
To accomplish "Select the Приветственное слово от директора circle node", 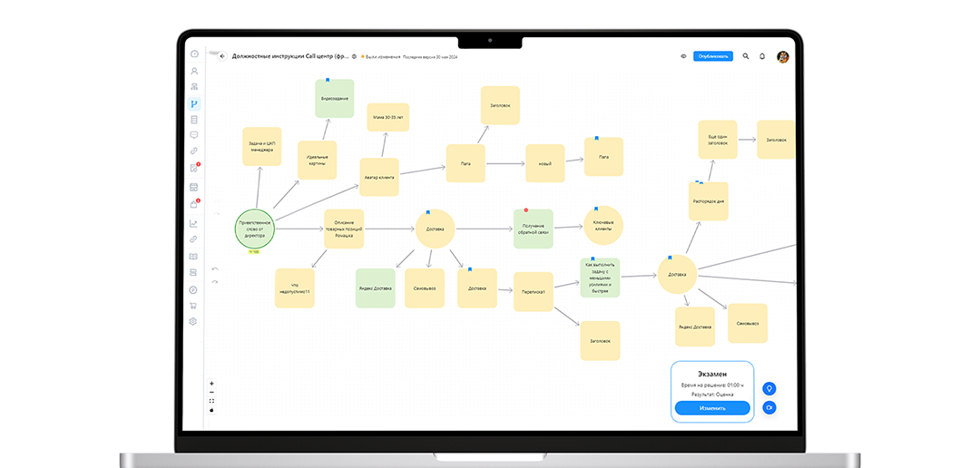I will point(255,228).
